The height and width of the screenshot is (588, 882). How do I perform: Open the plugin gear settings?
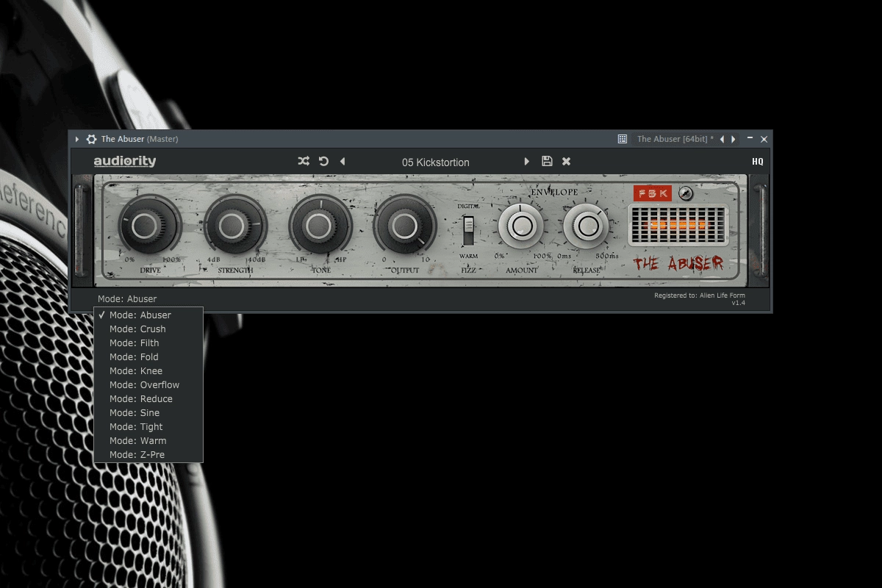click(x=91, y=139)
